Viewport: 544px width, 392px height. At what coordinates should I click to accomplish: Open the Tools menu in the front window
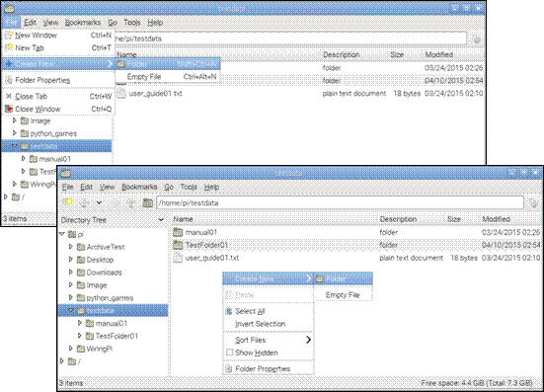pyautogui.click(x=189, y=187)
